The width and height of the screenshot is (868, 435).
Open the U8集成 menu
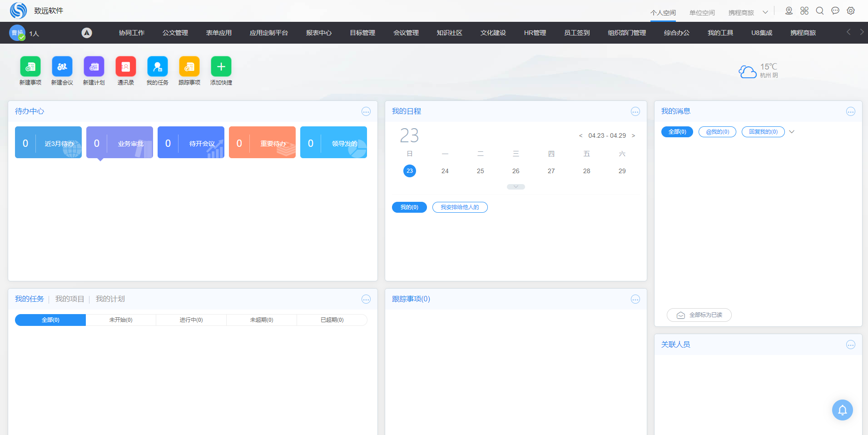[762, 33]
